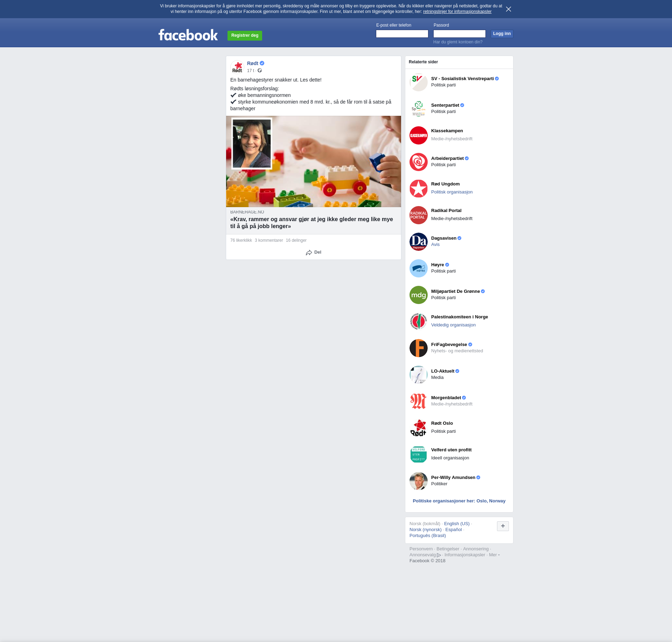
Task: Open Radikal Portal logo
Action: (419, 215)
